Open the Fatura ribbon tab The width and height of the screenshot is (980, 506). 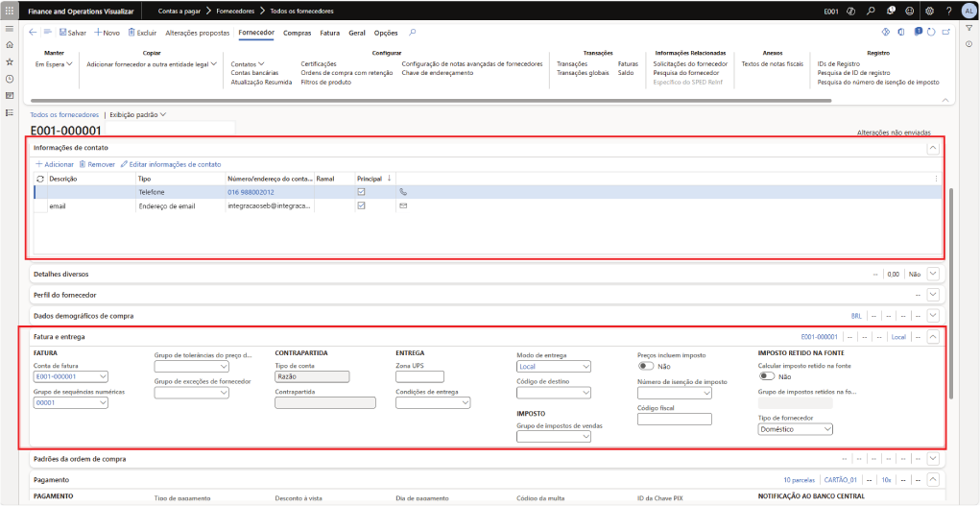329,33
